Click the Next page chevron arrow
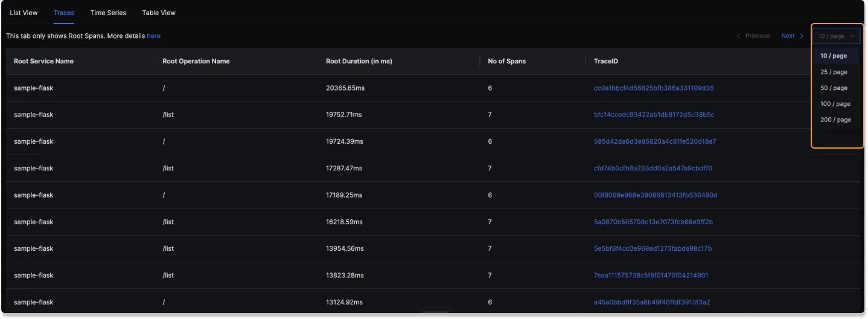 tap(802, 36)
